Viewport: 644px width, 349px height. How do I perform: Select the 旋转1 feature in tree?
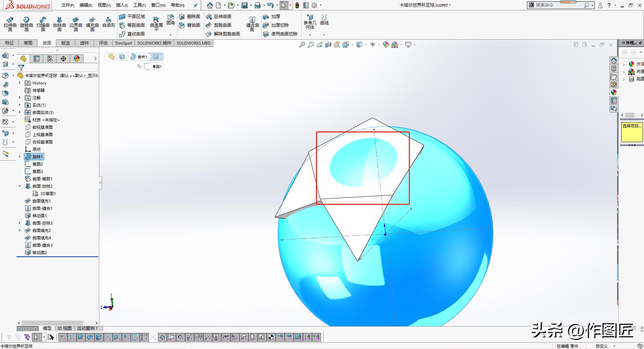(37, 157)
